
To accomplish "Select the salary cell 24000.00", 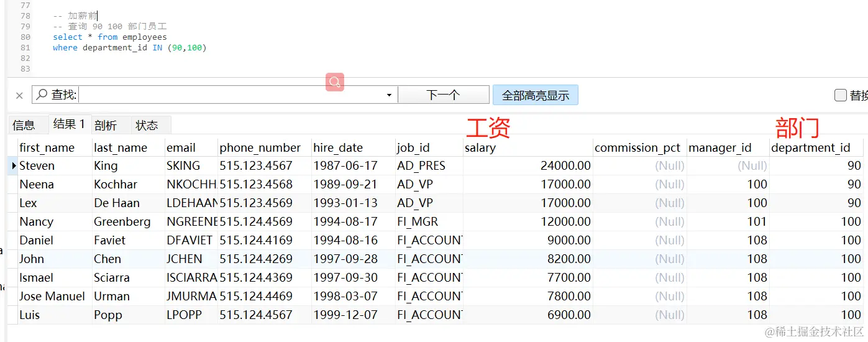I will coord(528,165).
